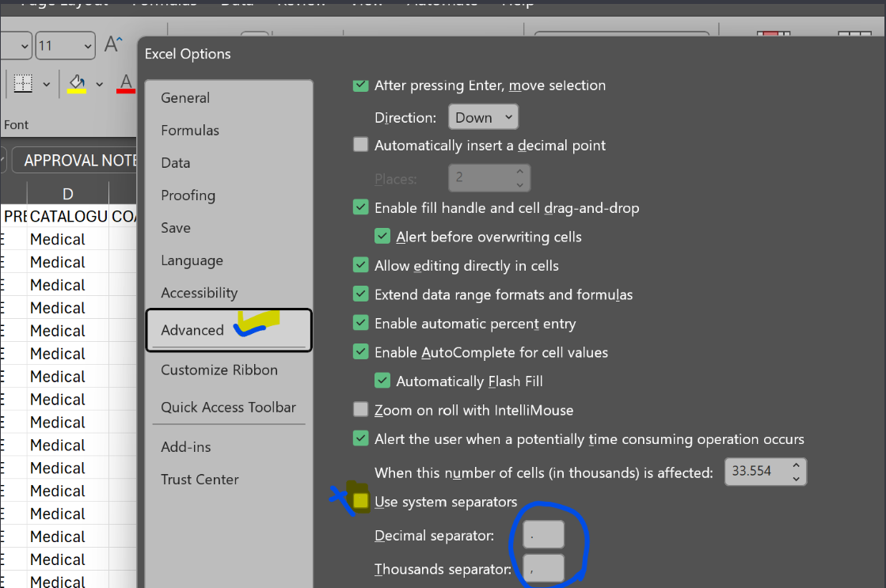
Task: Select the Advanced options category
Action: [x=228, y=330]
